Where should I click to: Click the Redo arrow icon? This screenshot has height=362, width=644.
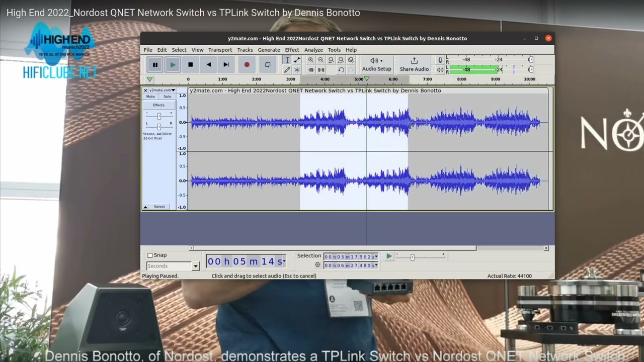pyautogui.click(x=351, y=70)
